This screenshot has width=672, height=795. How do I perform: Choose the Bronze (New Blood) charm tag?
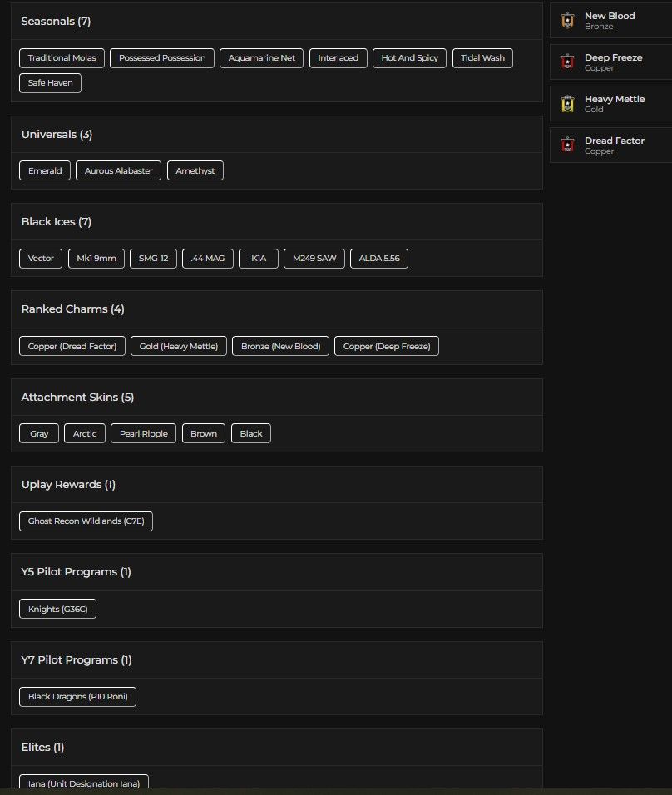tap(280, 346)
